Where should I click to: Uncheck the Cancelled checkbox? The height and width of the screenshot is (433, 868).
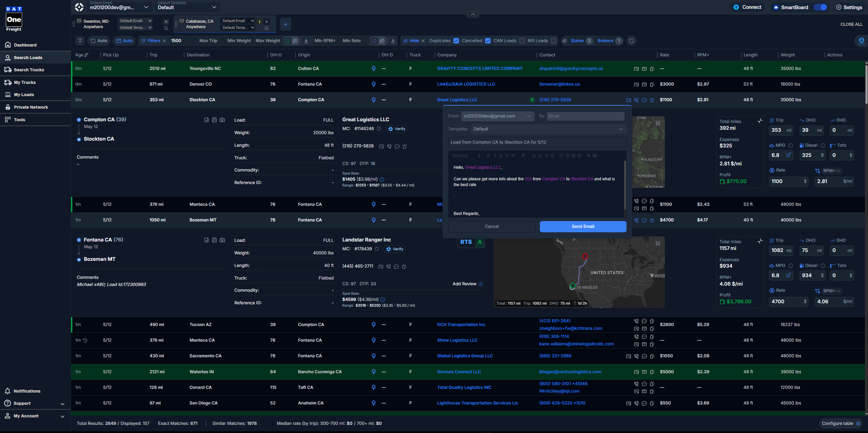pos(488,41)
